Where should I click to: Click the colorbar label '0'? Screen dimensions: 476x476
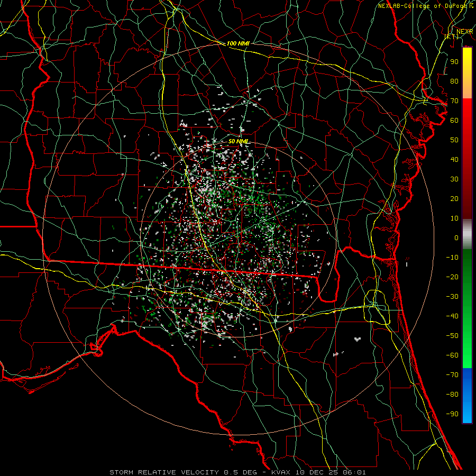456,237
